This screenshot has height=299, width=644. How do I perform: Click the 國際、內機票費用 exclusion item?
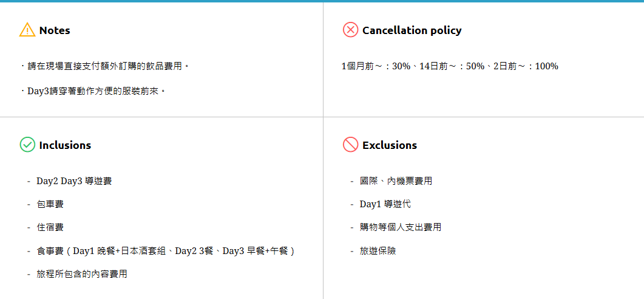coord(396,181)
